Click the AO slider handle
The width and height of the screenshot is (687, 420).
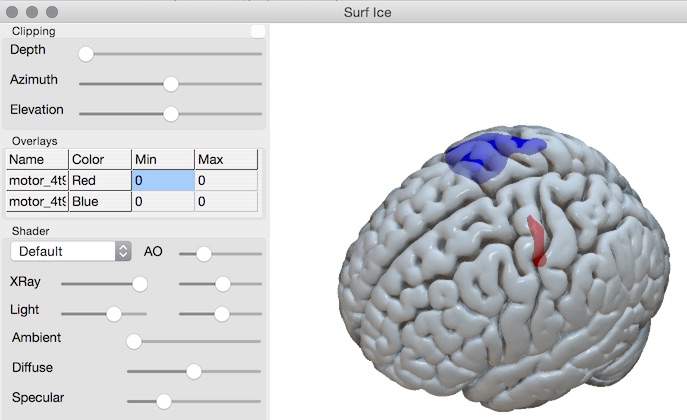click(203, 254)
